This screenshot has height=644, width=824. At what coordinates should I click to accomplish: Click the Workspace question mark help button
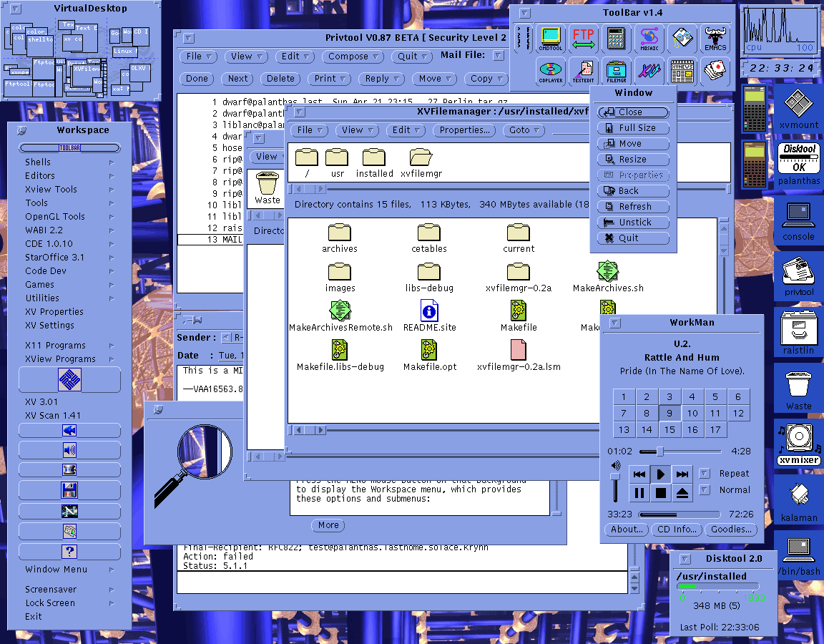tap(69, 552)
